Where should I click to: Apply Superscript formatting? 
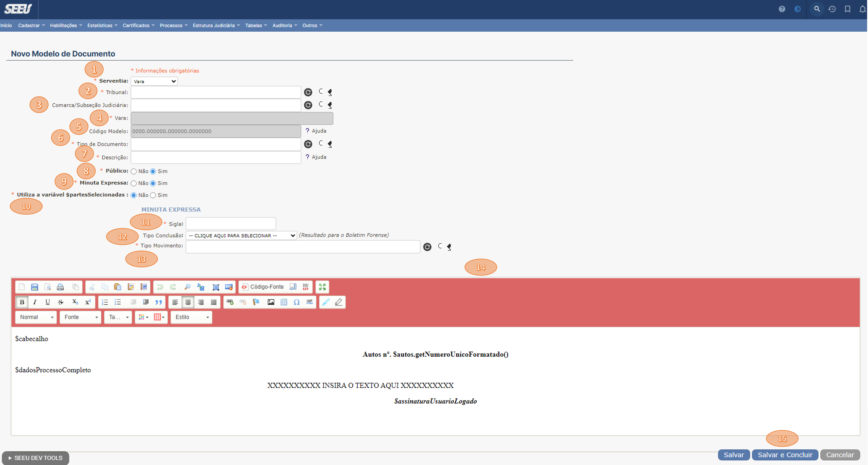click(88, 302)
